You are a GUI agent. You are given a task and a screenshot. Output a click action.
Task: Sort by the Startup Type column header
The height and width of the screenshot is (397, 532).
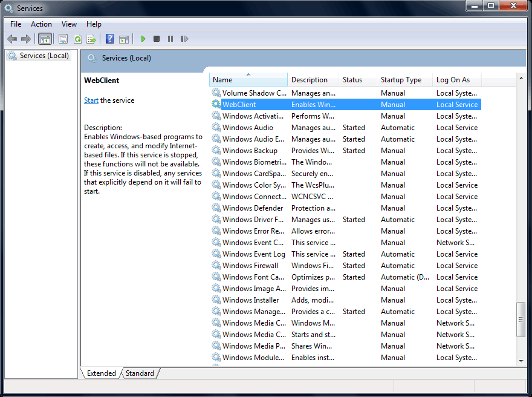401,80
